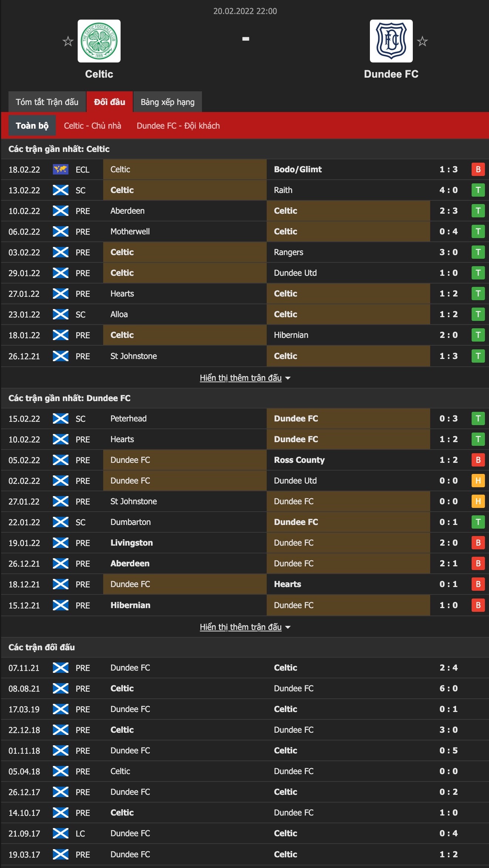Select the Đối đầu tab
The width and height of the screenshot is (489, 868).
109,102
